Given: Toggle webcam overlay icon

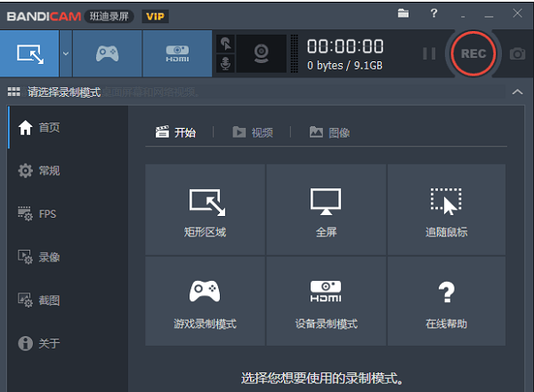Looking at the screenshot, I should (x=261, y=53).
